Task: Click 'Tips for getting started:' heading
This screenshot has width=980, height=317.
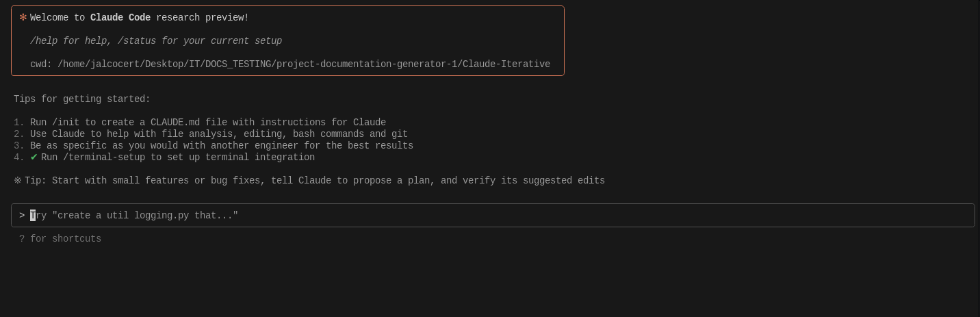Action: coord(82,99)
